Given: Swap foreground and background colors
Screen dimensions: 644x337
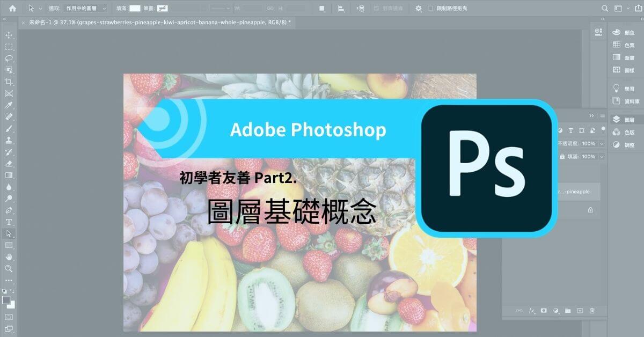Looking at the screenshot, I should click(x=12, y=291).
